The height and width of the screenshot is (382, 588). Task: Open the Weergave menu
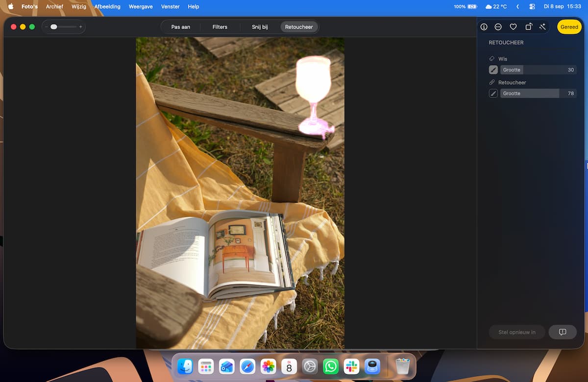(x=141, y=7)
